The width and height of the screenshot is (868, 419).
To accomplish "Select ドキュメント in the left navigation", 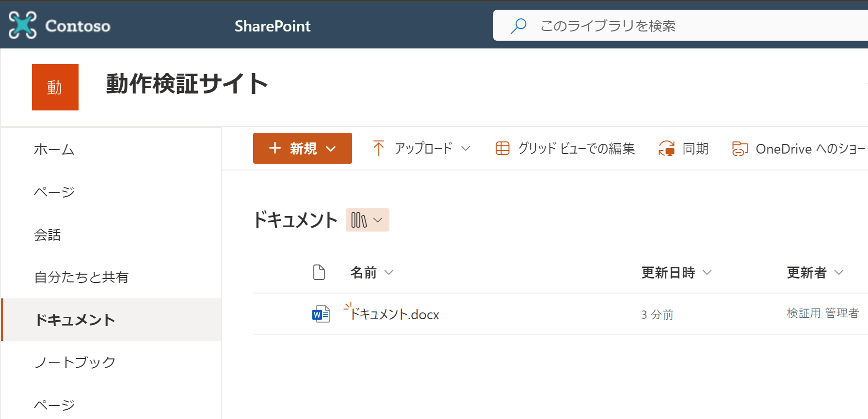I will pyautogui.click(x=112, y=320).
